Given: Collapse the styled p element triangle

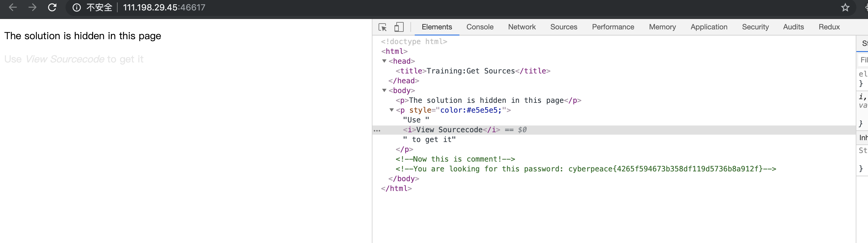Looking at the screenshot, I should click(x=391, y=110).
